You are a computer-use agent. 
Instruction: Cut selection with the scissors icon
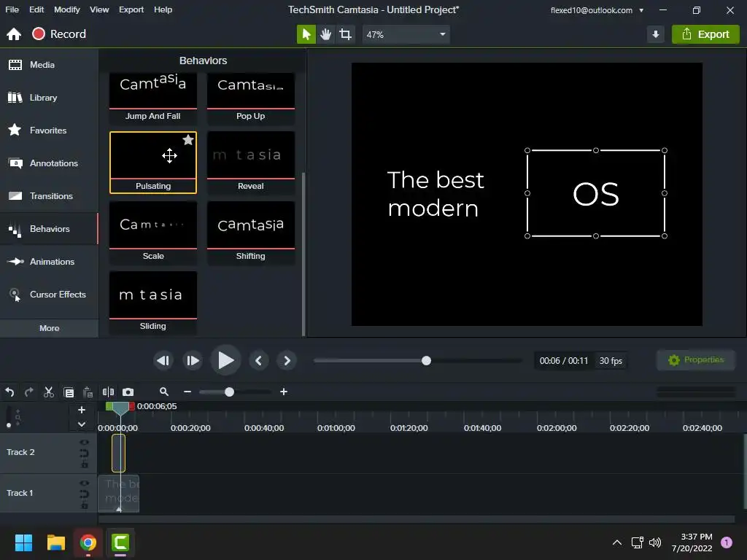49,392
